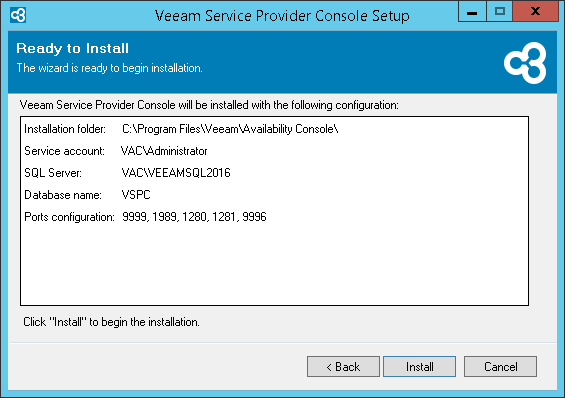The image size is (565, 398).
Task: Click the Ports configuration values line
Action: point(194,217)
